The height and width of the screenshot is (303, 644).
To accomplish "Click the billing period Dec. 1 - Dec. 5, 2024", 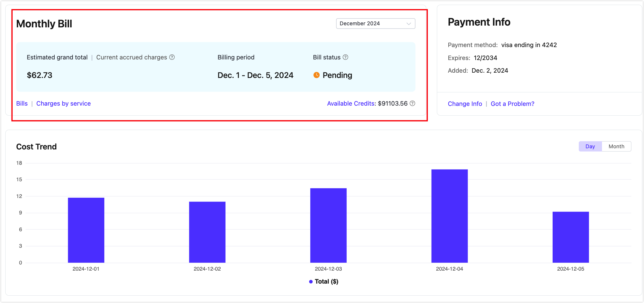I will click(x=255, y=75).
